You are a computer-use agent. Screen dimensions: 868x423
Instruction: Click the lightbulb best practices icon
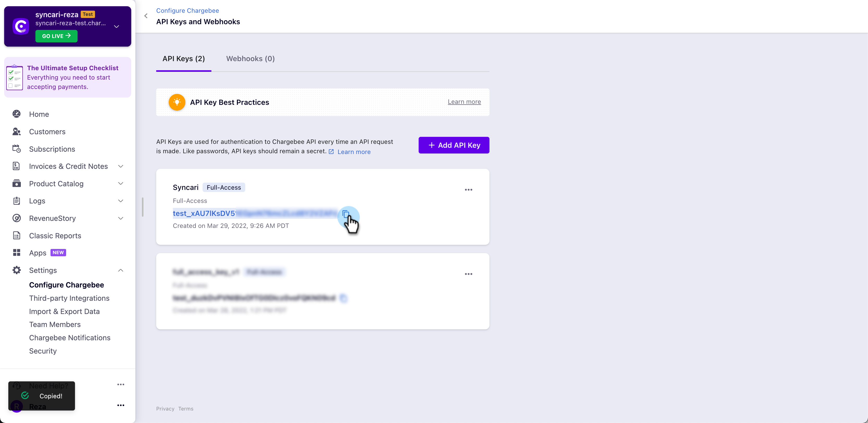tap(177, 102)
